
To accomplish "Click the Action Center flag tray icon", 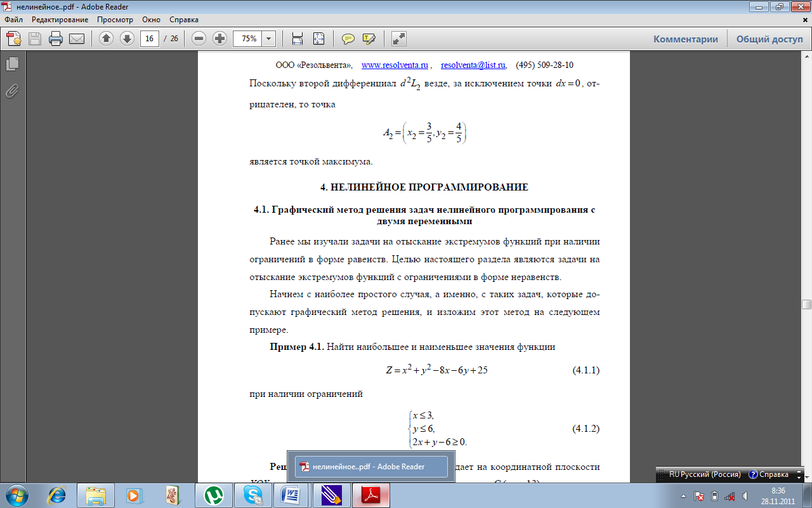I will [699, 495].
